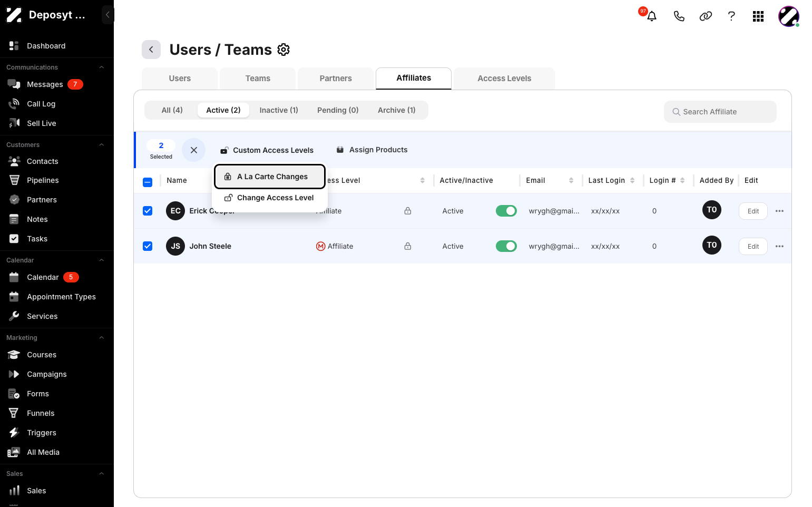Screen dimensions: 812x507
Task: Open the link chain icon in header
Action: click(706, 16)
